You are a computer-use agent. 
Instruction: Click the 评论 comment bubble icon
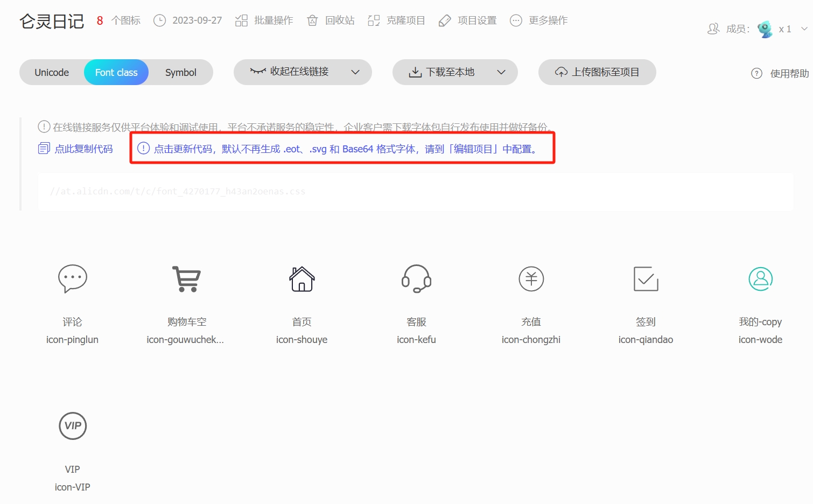coord(72,278)
